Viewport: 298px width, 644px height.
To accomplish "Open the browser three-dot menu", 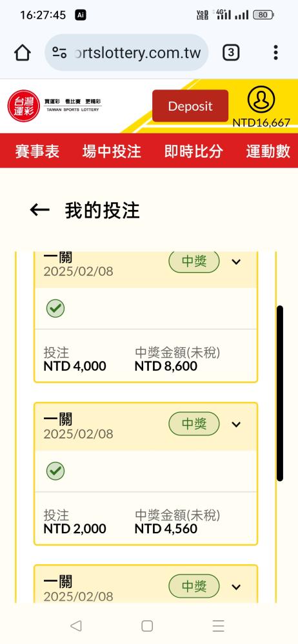I will [276, 53].
